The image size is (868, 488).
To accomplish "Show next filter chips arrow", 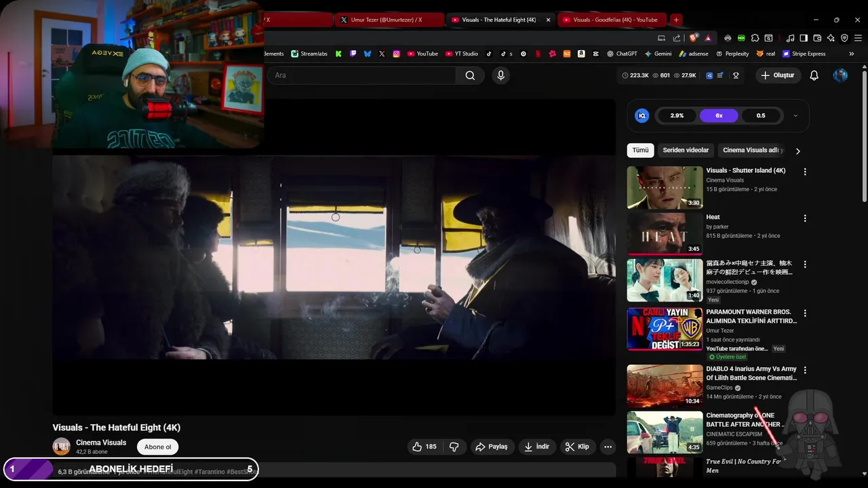I will pos(797,151).
